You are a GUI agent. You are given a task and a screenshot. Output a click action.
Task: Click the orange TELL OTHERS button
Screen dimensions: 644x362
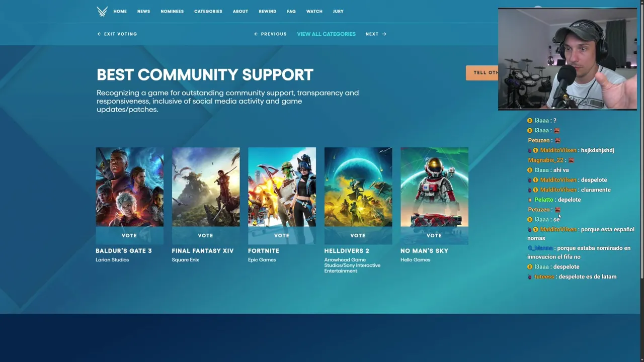coord(482,72)
